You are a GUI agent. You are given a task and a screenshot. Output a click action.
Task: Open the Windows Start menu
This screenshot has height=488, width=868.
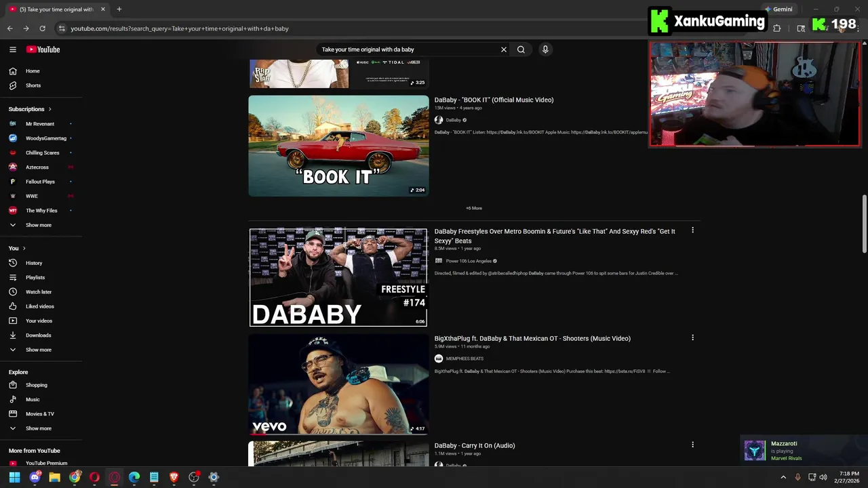pos(14,477)
